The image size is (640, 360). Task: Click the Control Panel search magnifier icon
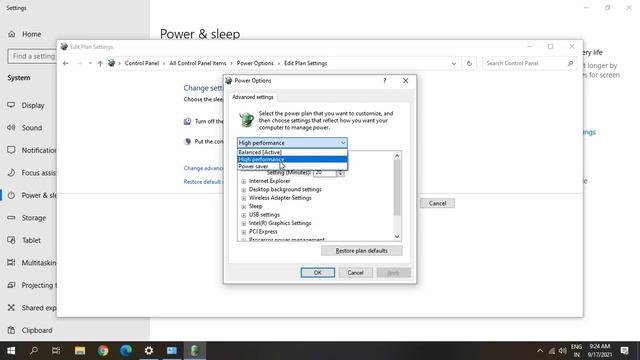pos(570,63)
